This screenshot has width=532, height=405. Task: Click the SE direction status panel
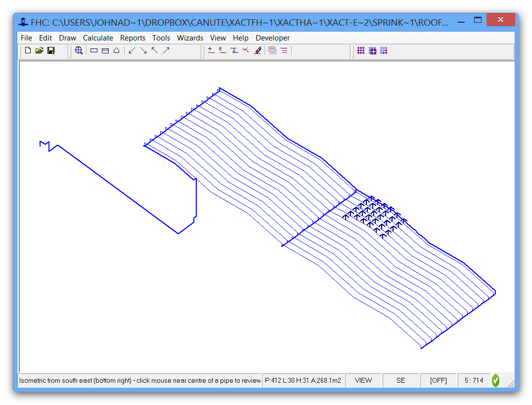tap(400, 380)
